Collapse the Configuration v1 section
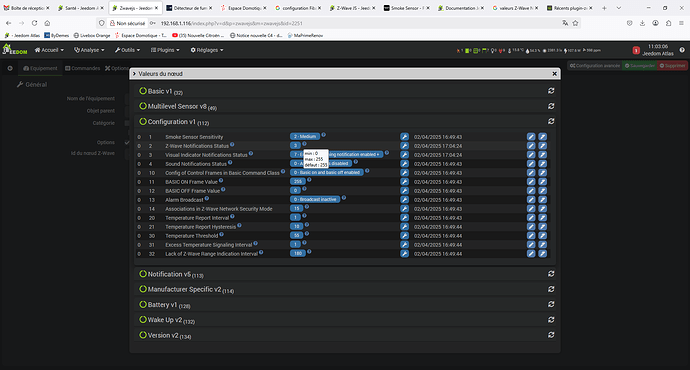Viewport: 690px width, 370px height. (x=174, y=122)
